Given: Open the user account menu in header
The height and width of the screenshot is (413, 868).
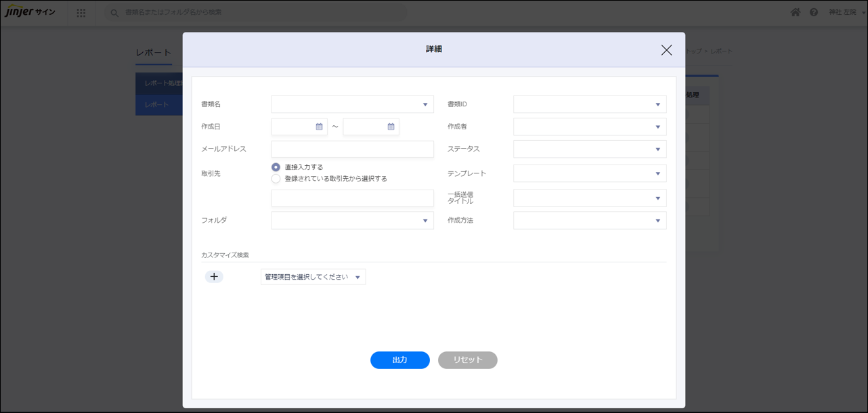Looking at the screenshot, I should click(x=846, y=12).
